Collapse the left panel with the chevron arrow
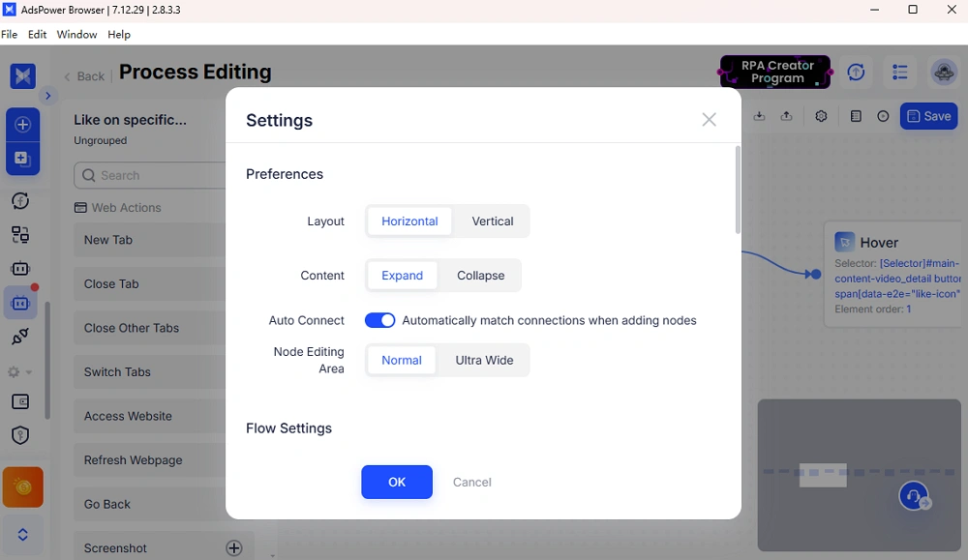 47,96
